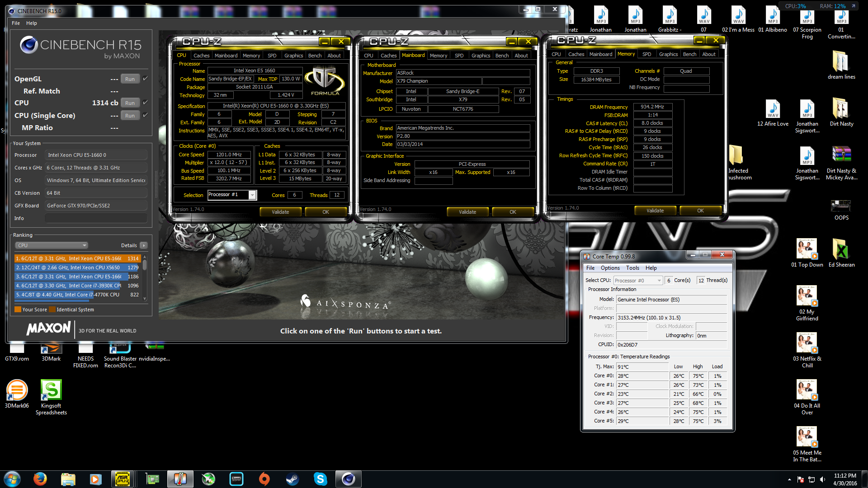Open Origin from the taskbar
The height and width of the screenshot is (488, 868).
[264, 479]
